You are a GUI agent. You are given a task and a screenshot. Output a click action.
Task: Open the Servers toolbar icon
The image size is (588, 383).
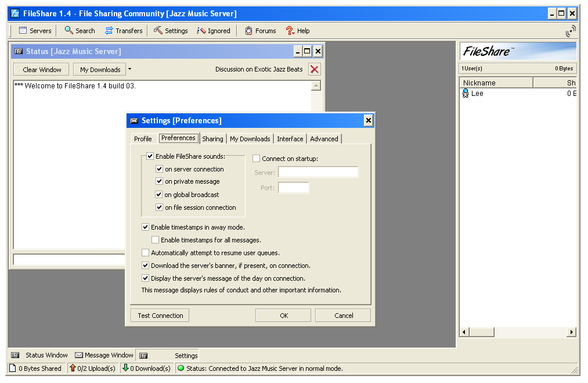click(x=23, y=31)
